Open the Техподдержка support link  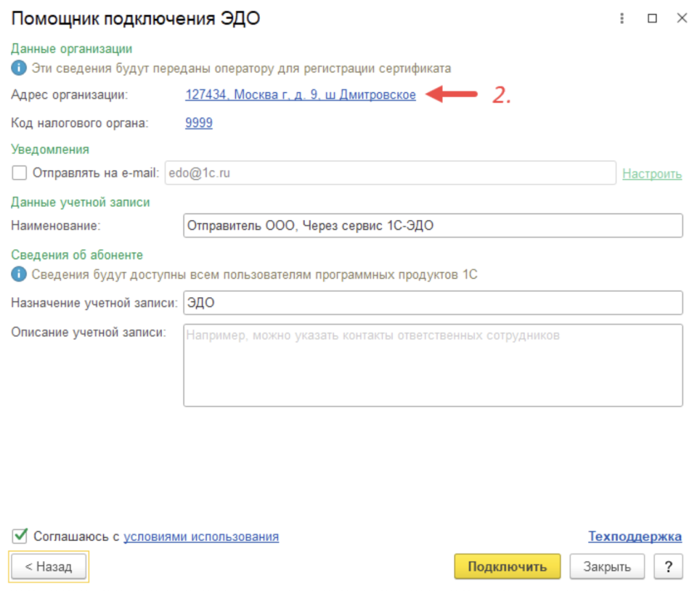[635, 536]
